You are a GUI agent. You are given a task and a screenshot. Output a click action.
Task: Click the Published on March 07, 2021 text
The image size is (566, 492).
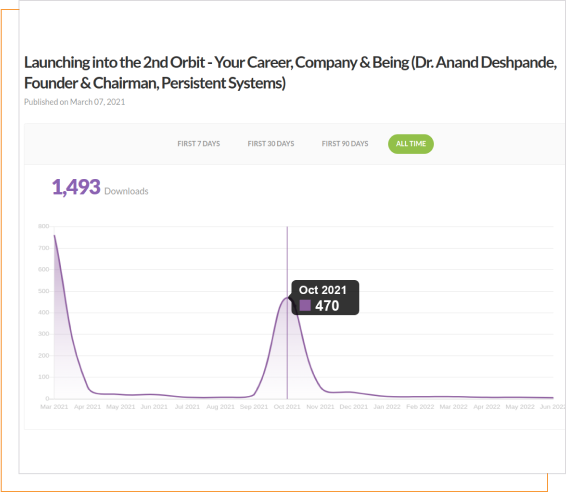pos(75,102)
